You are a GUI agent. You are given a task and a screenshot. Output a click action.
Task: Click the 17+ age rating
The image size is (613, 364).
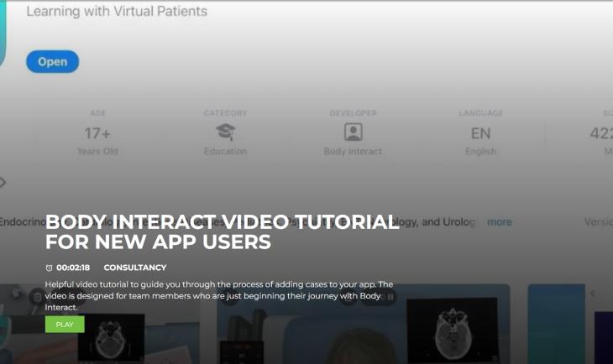click(97, 133)
